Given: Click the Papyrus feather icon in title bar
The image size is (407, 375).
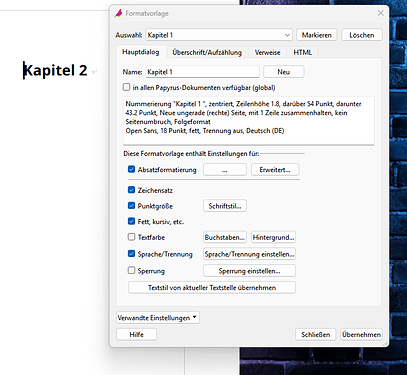Looking at the screenshot, I should [x=119, y=13].
